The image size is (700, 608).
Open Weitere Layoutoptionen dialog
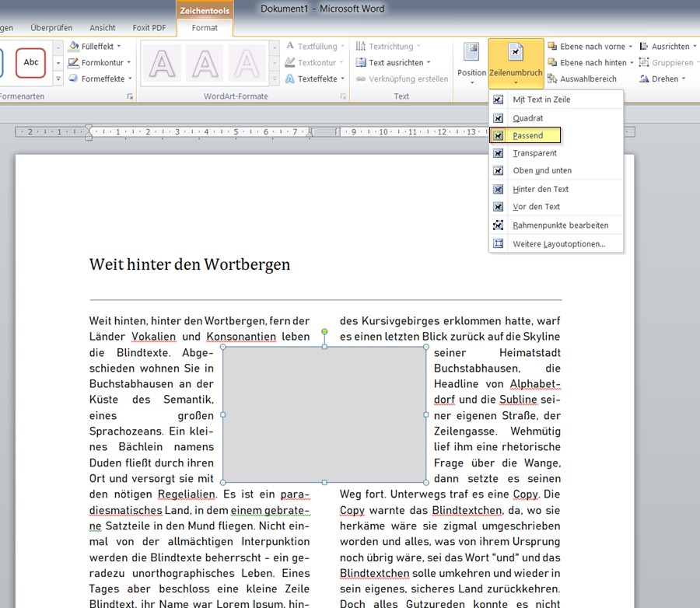558,244
